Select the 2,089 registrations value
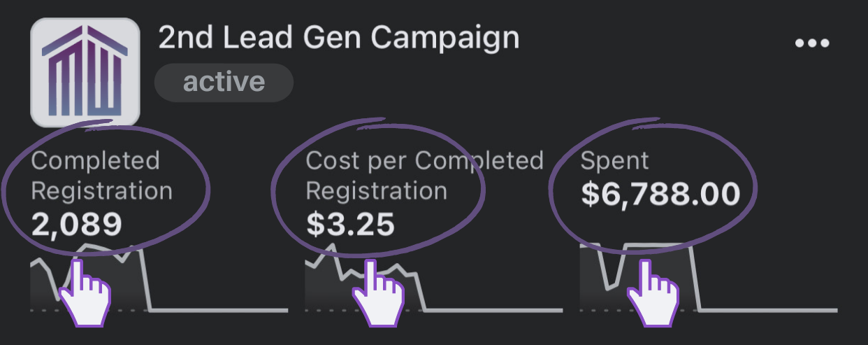This screenshot has height=345, width=868. tap(76, 224)
